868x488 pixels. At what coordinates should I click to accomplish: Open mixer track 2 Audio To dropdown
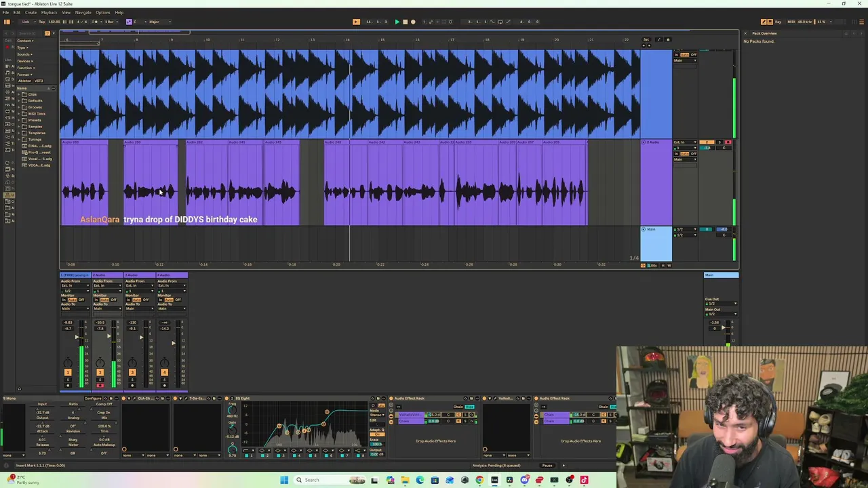tap(107, 308)
